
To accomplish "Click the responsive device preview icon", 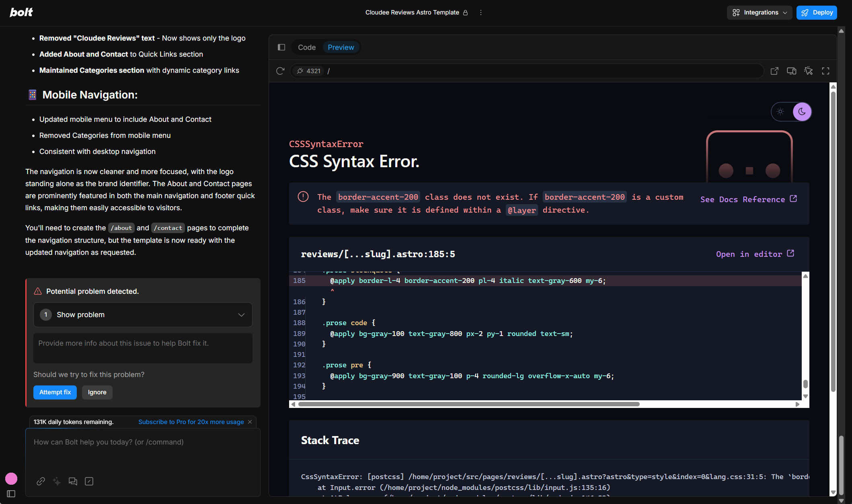I will tap(791, 71).
